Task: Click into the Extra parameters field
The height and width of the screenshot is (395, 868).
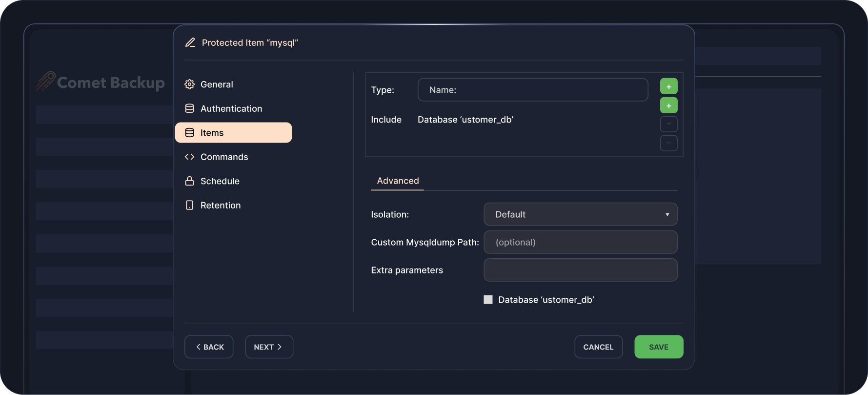Action: pos(580,270)
